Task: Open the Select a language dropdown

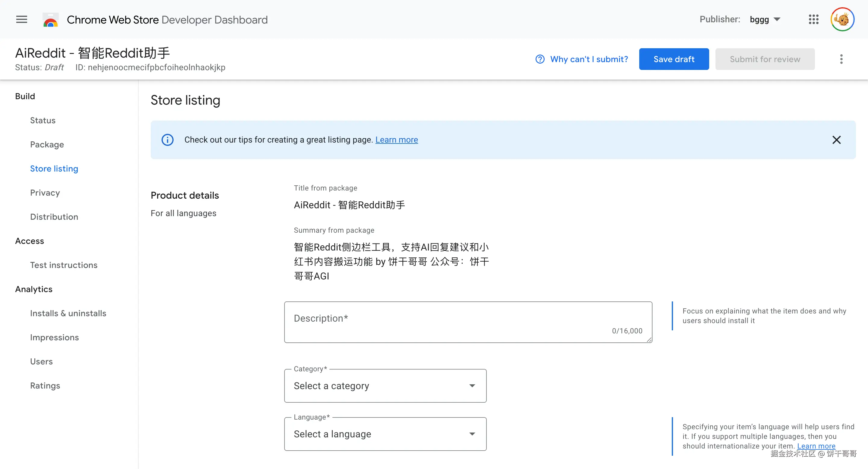Action: click(x=385, y=434)
